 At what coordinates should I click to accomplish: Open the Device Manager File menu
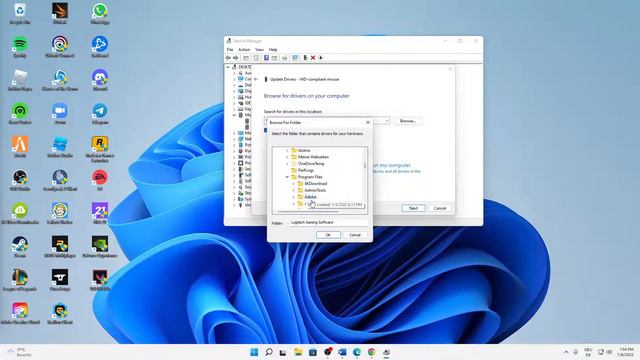[230, 49]
